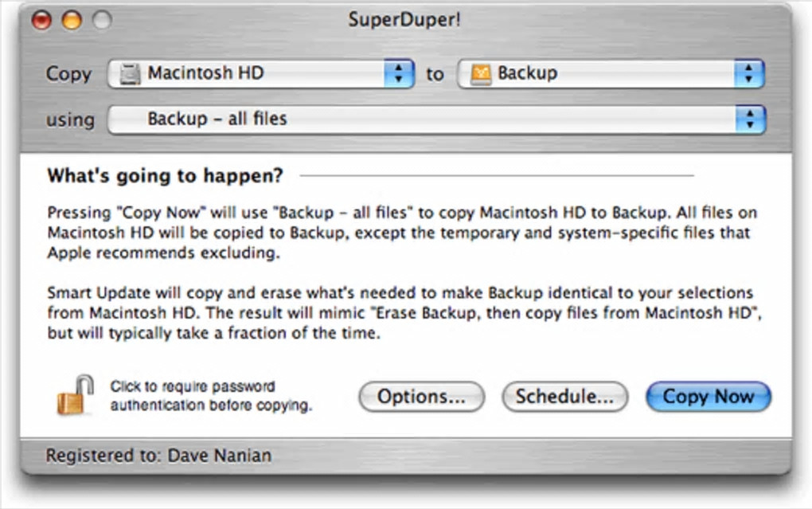Click blue arrows on the source drive popup

click(398, 74)
